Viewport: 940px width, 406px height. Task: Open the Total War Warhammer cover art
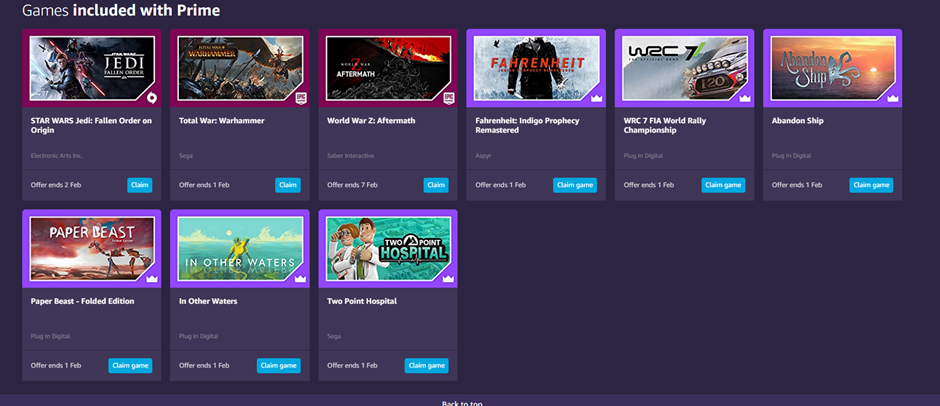point(240,68)
